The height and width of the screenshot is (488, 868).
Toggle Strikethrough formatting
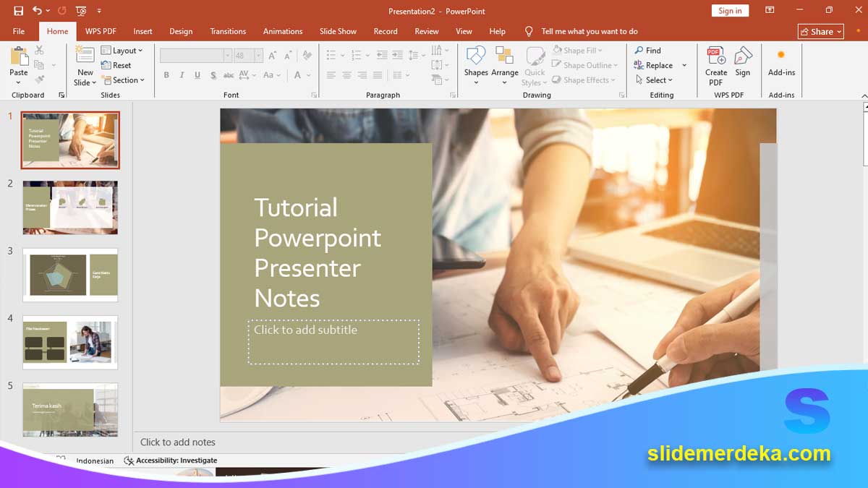pos(229,75)
